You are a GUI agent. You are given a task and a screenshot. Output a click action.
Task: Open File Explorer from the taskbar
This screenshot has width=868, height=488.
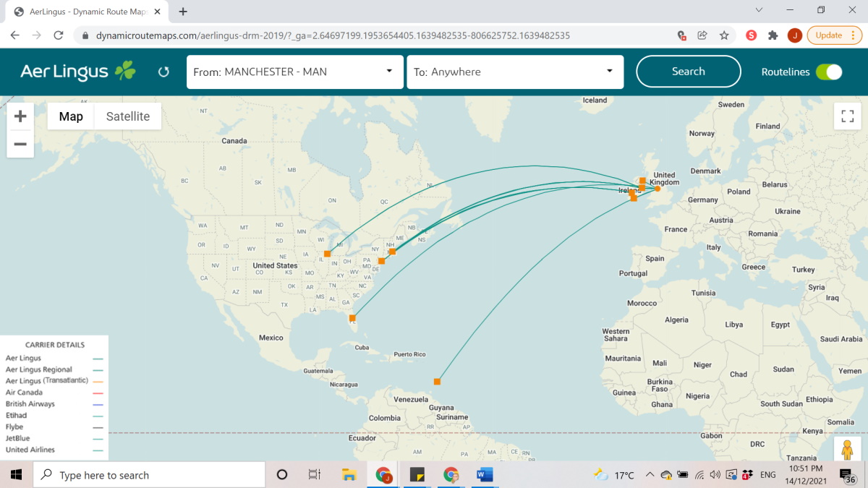click(349, 475)
